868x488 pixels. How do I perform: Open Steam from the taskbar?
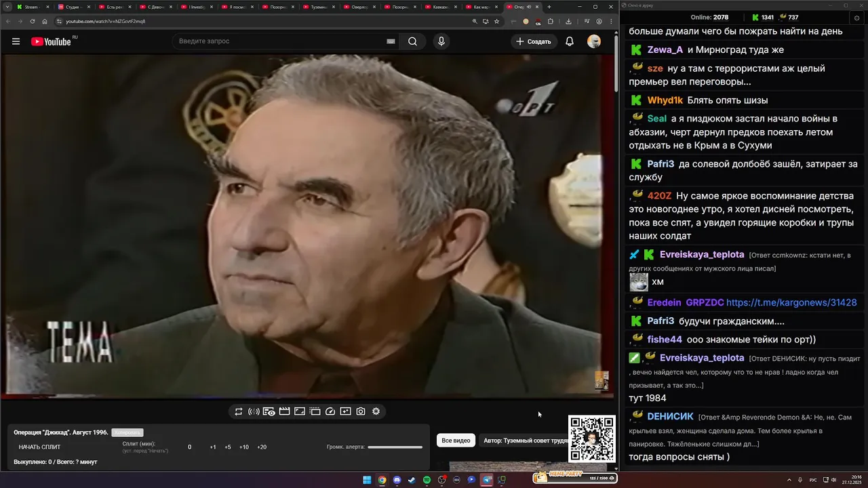(412, 480)
